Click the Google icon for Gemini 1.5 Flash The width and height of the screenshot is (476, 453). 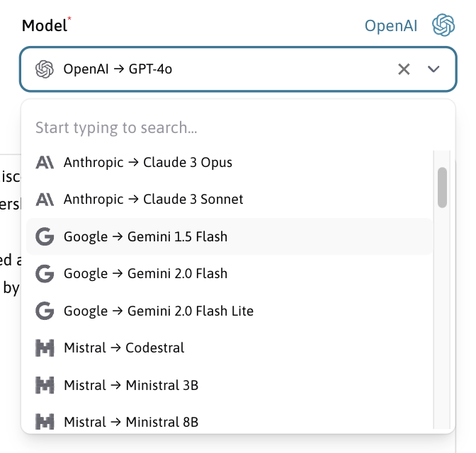pos(45,236)
